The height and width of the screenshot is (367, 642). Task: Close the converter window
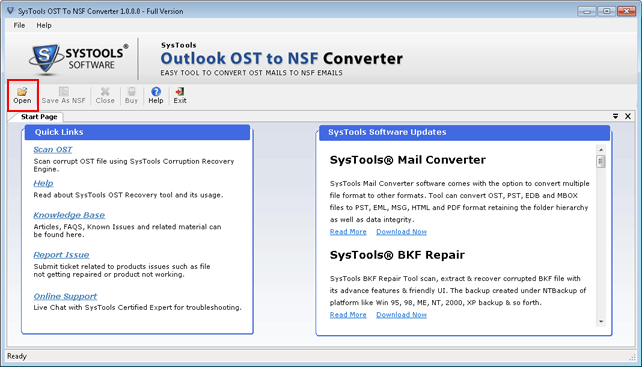[626, 11]
